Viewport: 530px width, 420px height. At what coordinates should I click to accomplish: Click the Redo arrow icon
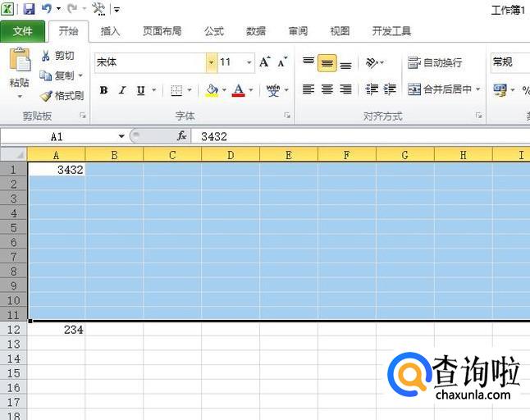point(72,9)
